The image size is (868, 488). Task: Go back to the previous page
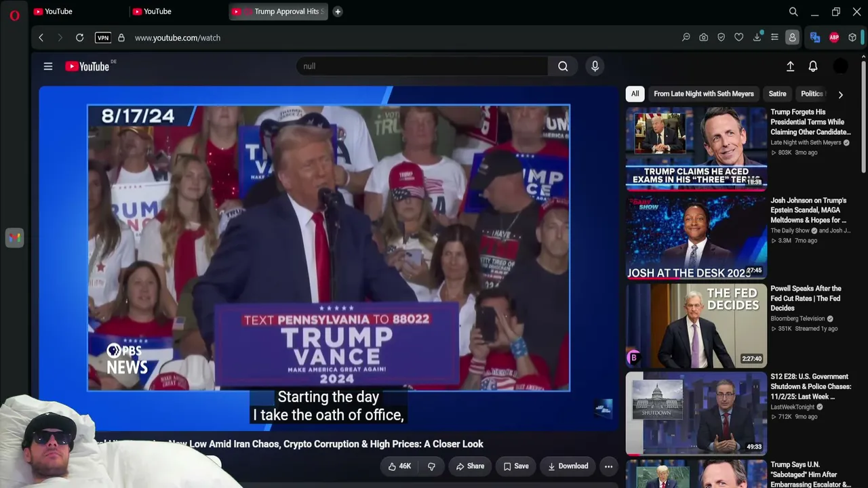[41, 38]
